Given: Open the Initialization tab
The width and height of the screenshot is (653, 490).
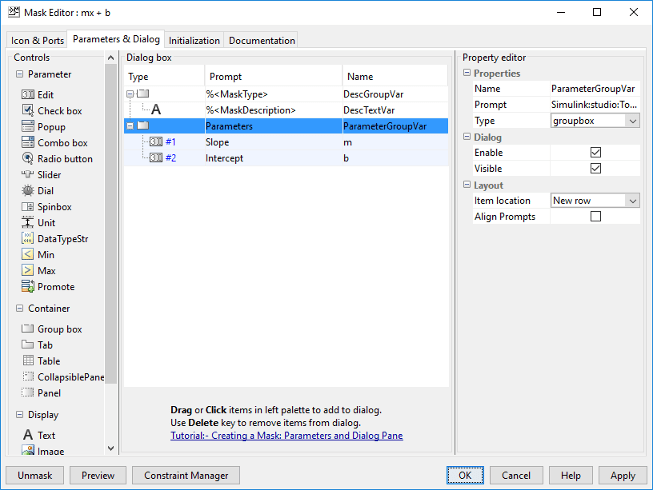Looking at the screenshot, I should point(194,41).
